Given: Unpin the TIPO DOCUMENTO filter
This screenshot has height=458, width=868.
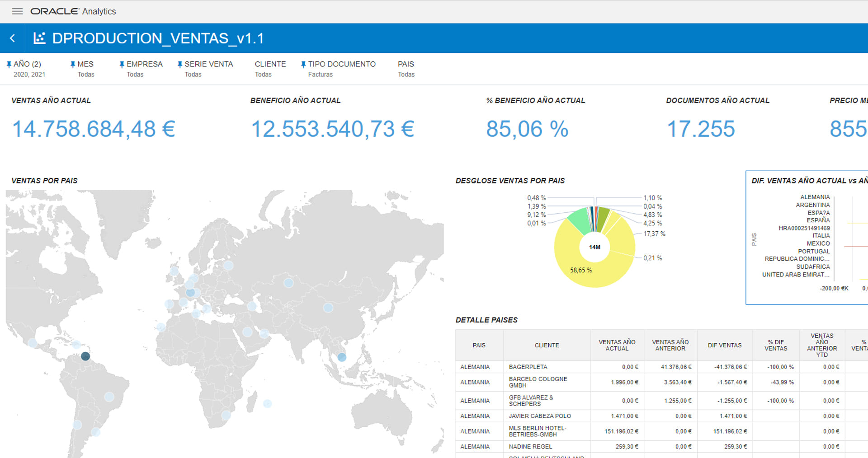Looking at the screenshot, I should (x=303, y=64).
